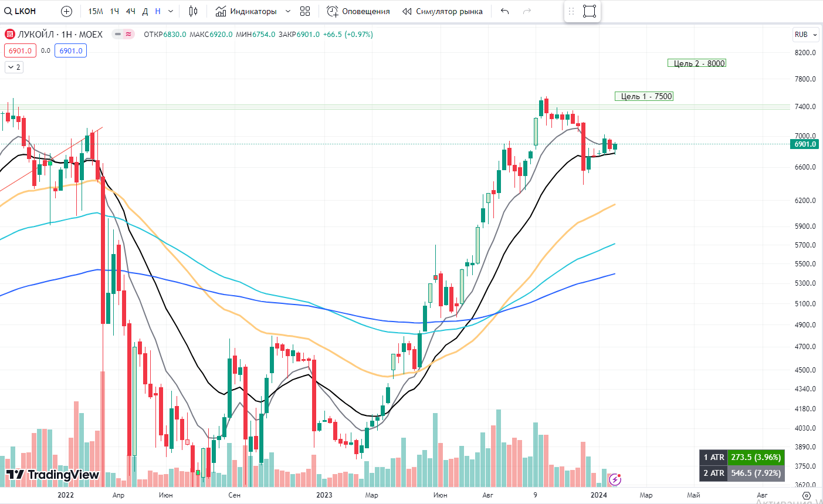This screenshot has width=823, height=504.
Task: Click the TradingView logo
Action: 53,475
